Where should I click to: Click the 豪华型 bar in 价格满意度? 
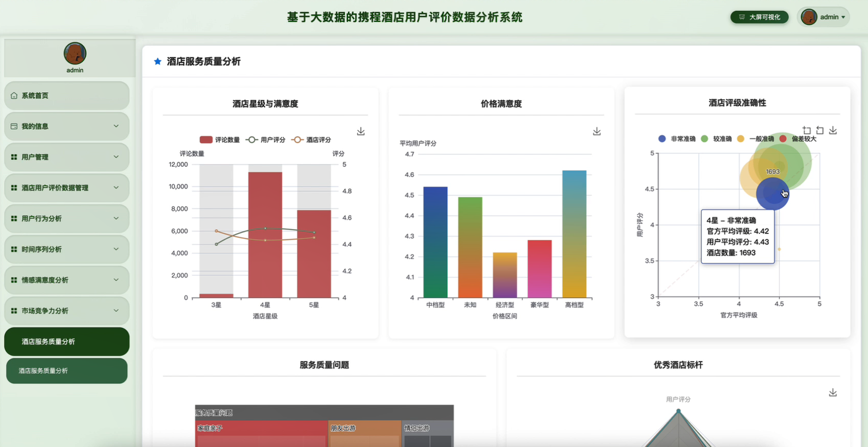tap(539, 269)
